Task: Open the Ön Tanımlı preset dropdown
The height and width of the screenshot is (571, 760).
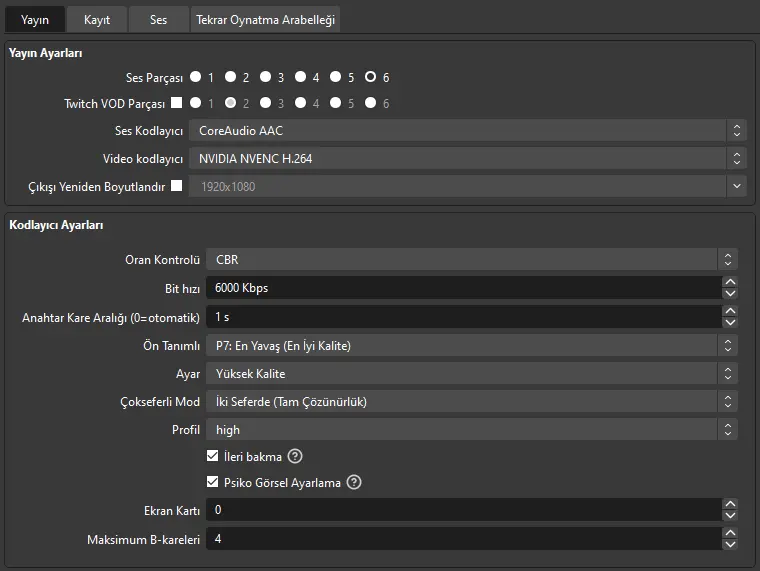Action: tap(472, 346)
